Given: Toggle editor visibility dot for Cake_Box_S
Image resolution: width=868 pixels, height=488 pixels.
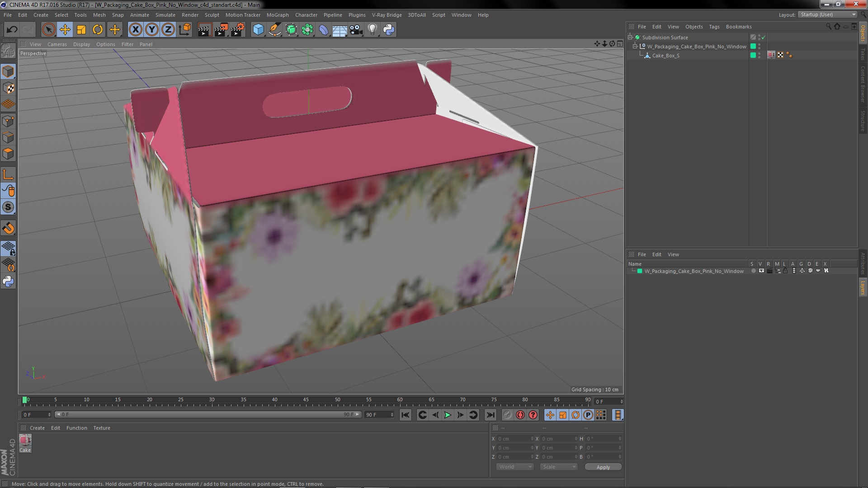Looking at the screenshot, I should (x=759, y=54).
